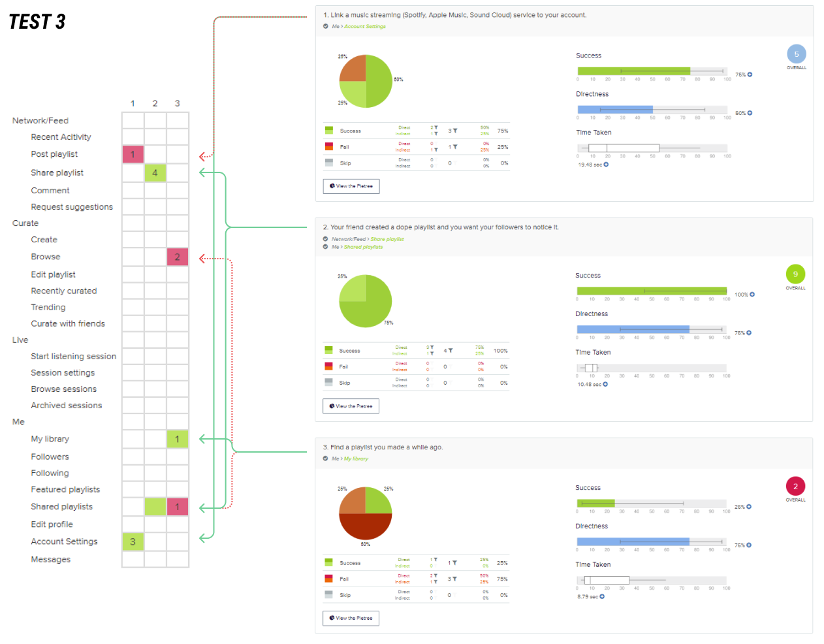Open time info icon beside 8.79 sec

coord(602,596)
